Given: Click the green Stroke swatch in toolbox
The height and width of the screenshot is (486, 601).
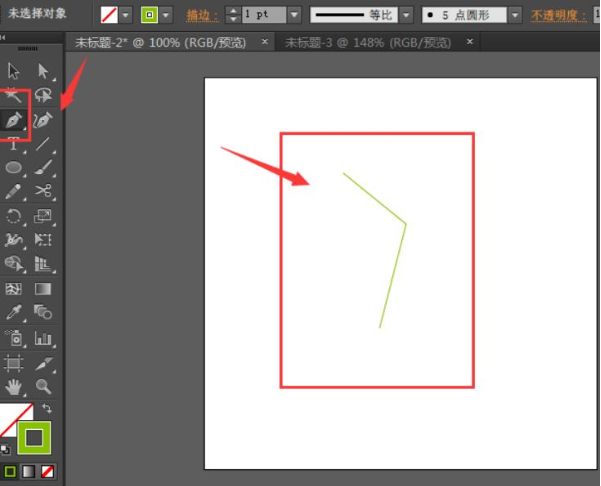Looking at the screenshot, I should click(34, 437).
